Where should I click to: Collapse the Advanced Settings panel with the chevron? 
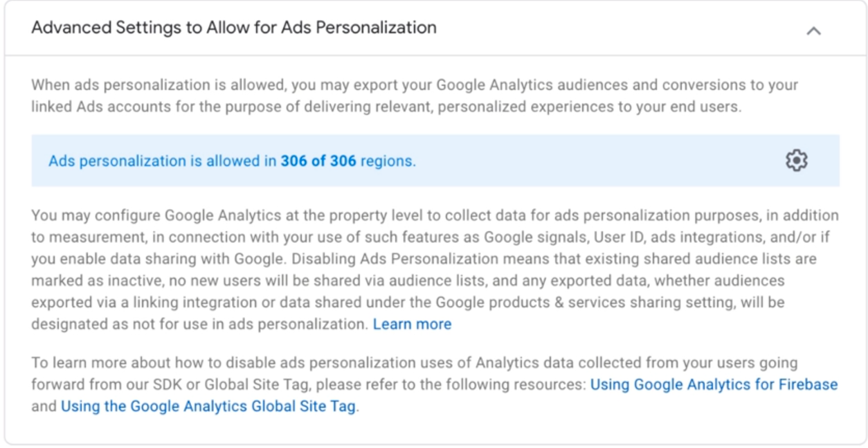tap(814, 30)
